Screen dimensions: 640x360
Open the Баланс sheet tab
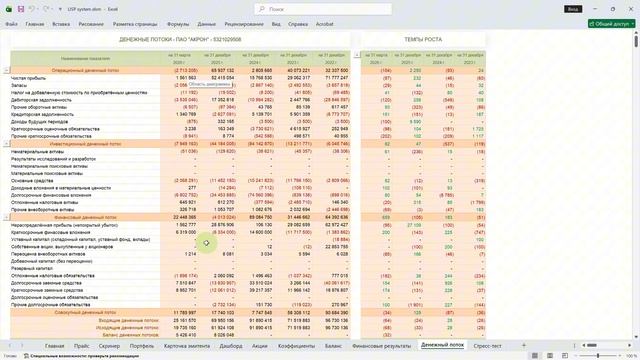[x=333, y=346]
